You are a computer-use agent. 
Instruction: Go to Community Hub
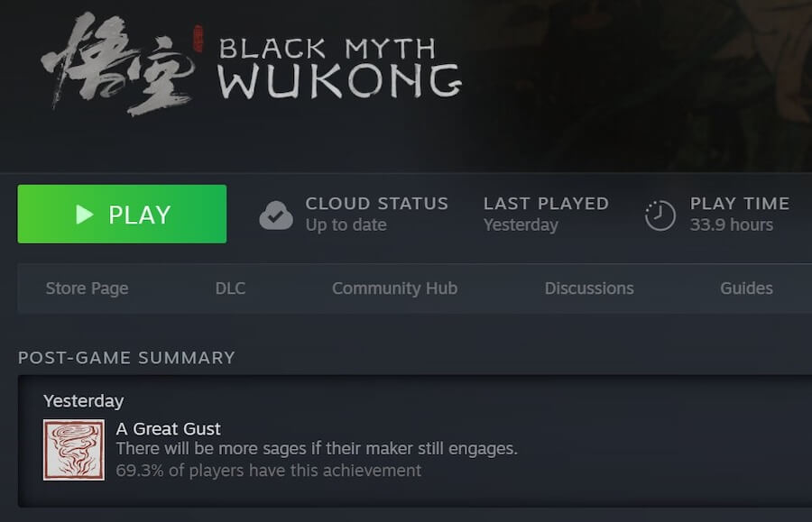click(x=394, y=288)
